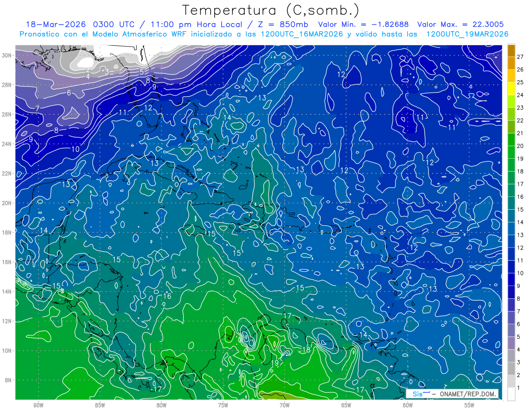Click the 8N latitude axis label
Screen dimensions: 532x411
tap(8, 380)
